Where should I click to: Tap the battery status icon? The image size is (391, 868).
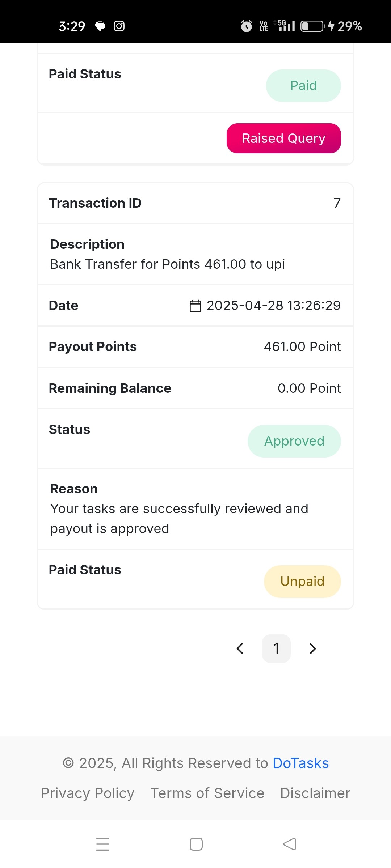click(x=313, y=26)
